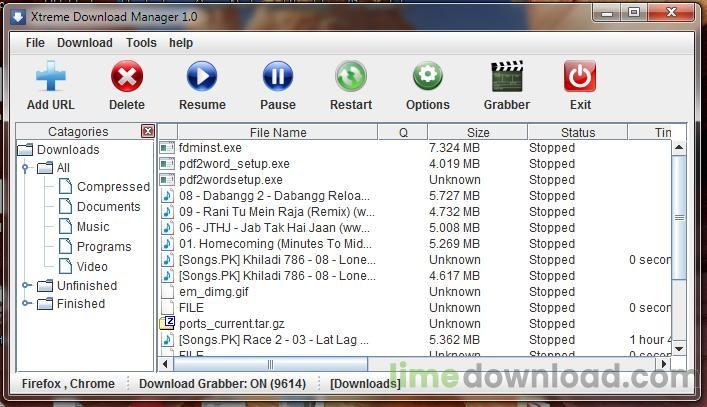Viewport: 707px width, 407px height.
Task: Select the Programs category
Action: 104,246
